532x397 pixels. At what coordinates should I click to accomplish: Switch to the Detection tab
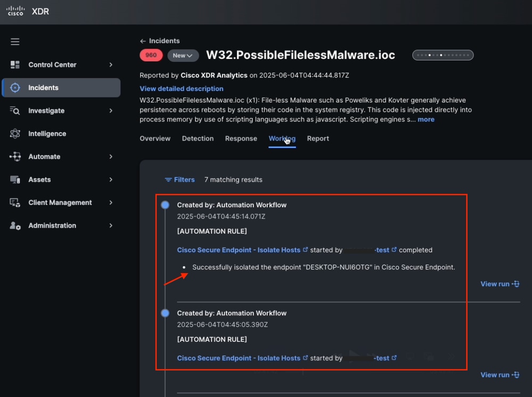198,138
